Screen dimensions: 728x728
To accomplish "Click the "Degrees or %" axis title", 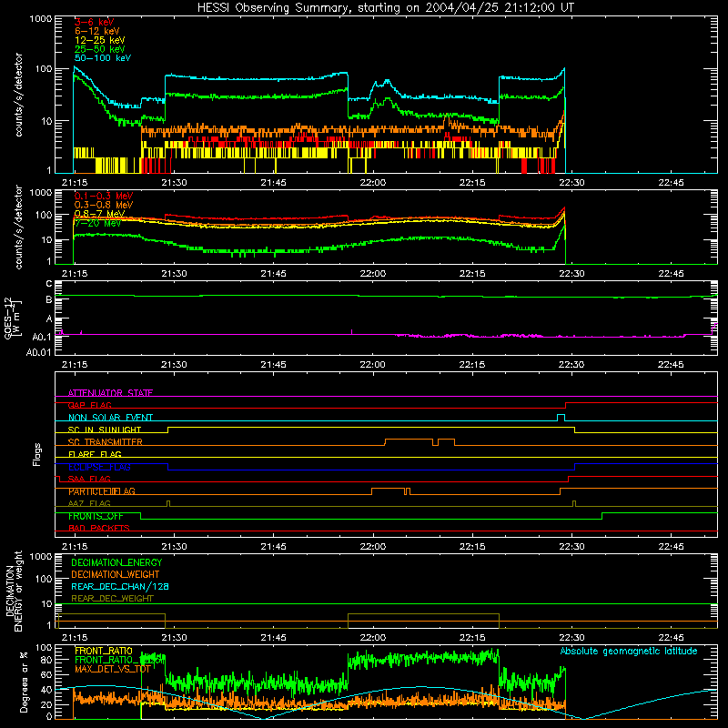I will tap(24, 682).
